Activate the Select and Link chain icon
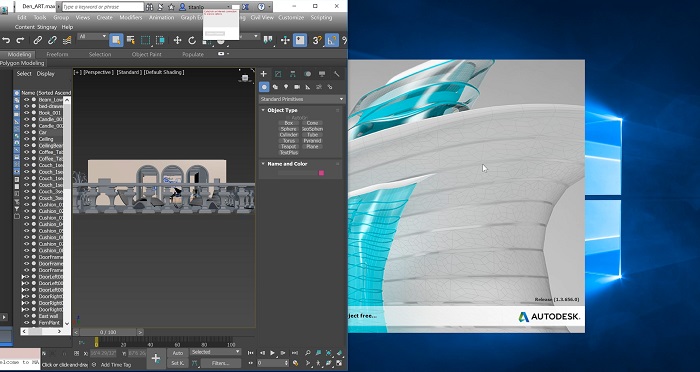This screenshot has height=372, width=700. coord(38,40)
